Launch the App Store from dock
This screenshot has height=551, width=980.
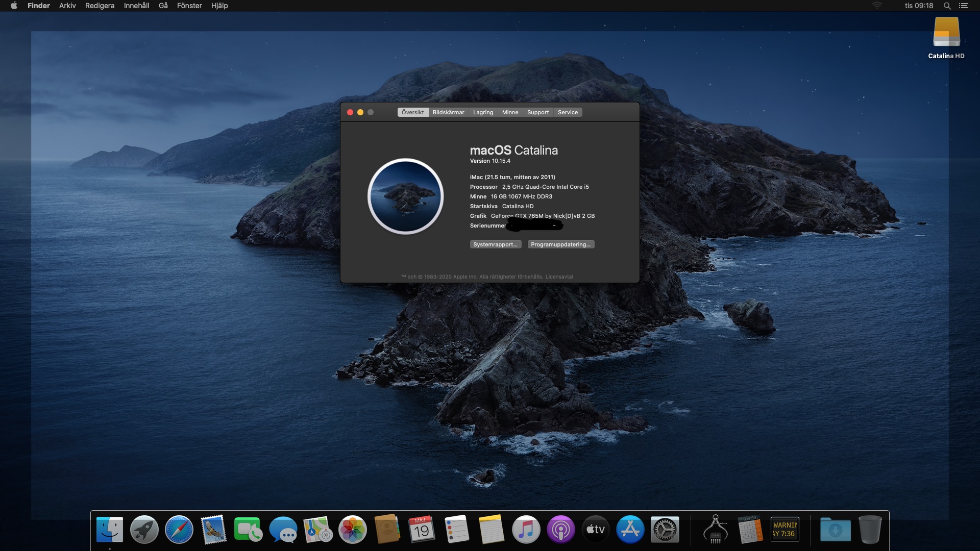click(x=630, y=530)
